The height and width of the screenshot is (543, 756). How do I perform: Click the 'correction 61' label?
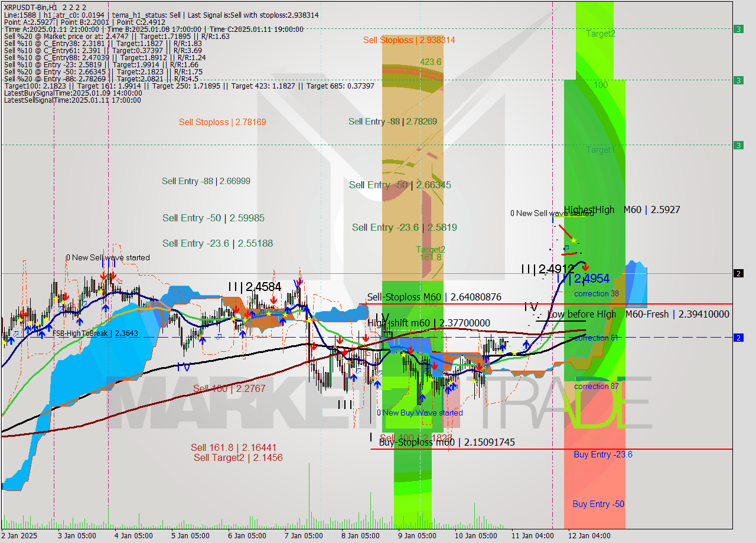(x=597, y=338)
